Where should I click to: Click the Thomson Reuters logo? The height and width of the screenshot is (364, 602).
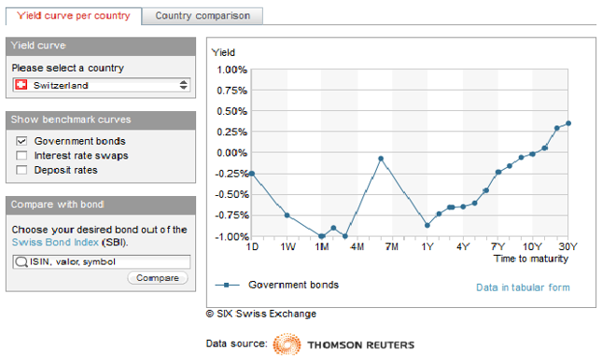(x=343, y=344)
